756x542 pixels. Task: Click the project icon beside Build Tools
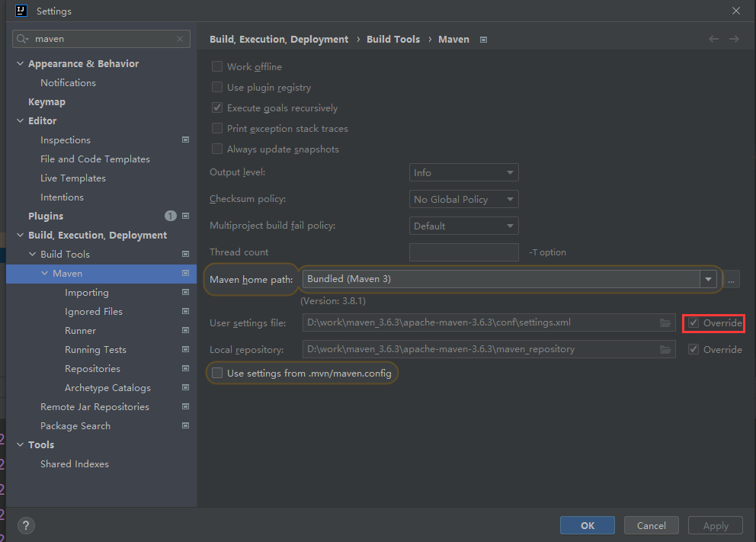pyautogui.click(x=185, y=254)
